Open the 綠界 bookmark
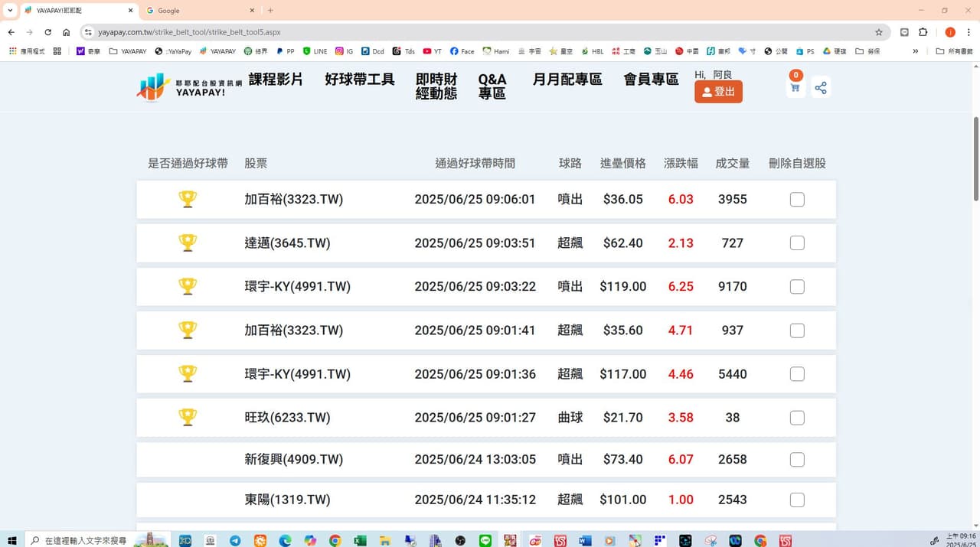Image resolution: width=980 pixels, height=547 pixels. click(256, 51)
